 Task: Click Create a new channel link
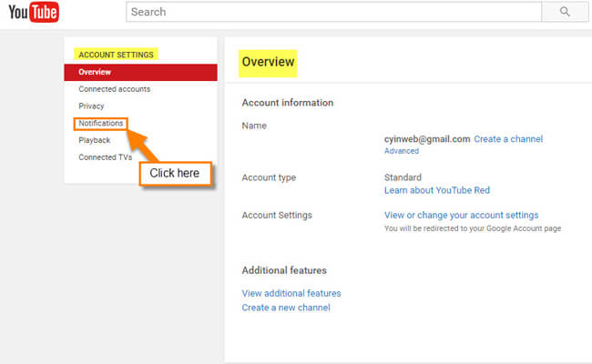coord(286,308)
